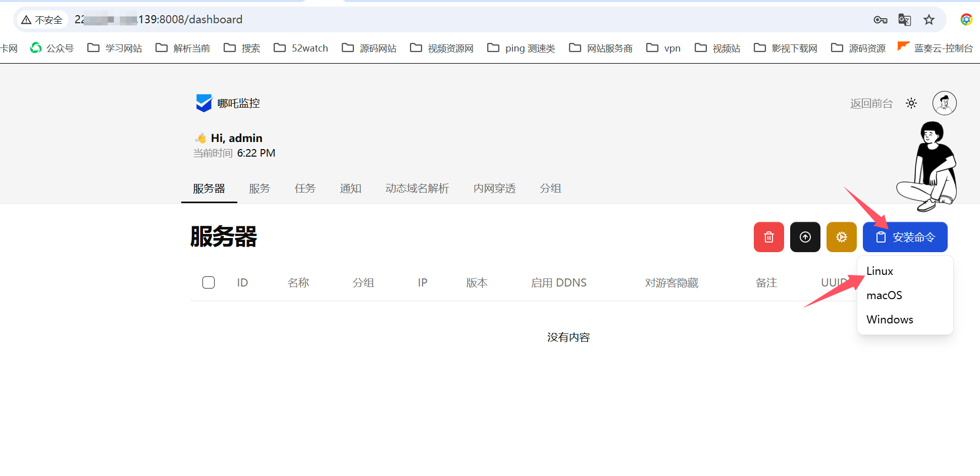The image size is (980, 476).
Task: Click the password key icon in address bar
Action: click(880, 20)
